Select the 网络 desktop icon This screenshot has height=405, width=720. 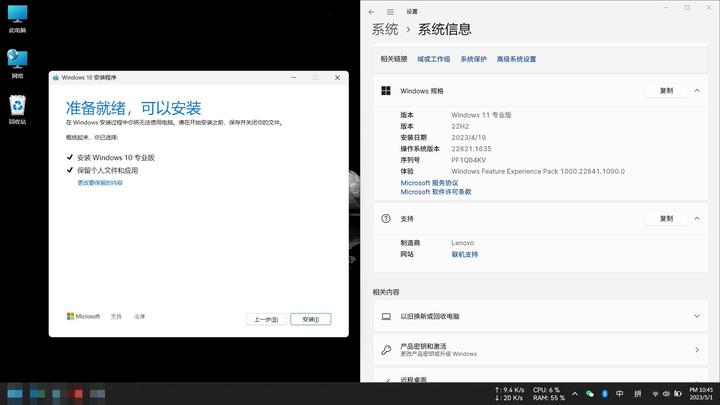17,63
